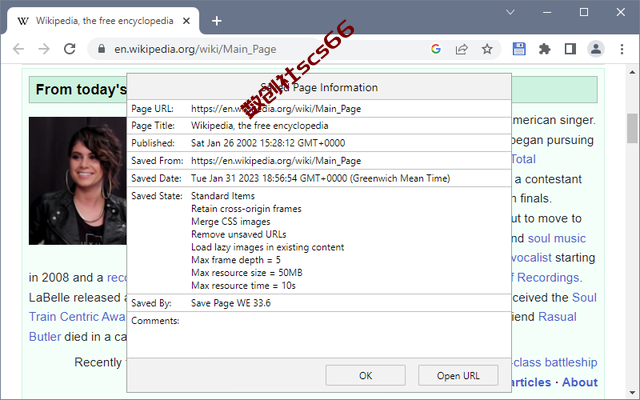
Task: Click 'Merge CSS images' line
Action: (x=231, y=222)
